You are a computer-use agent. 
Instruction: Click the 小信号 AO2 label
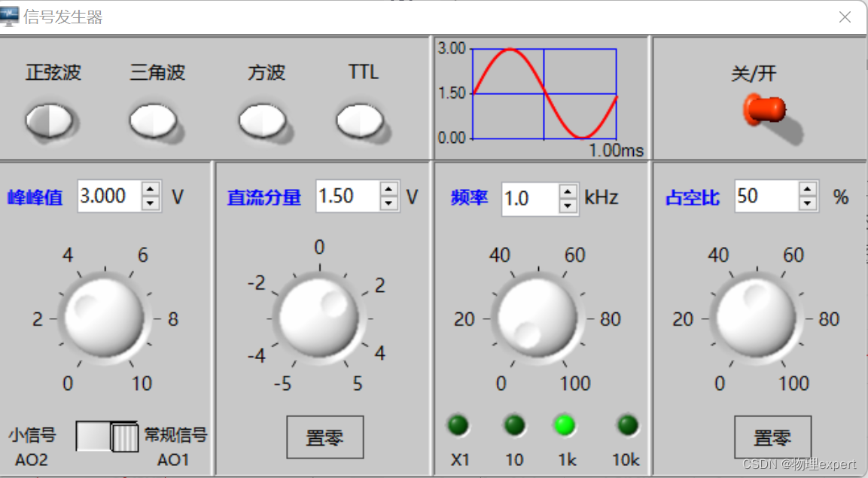click(x=32, y=447)
